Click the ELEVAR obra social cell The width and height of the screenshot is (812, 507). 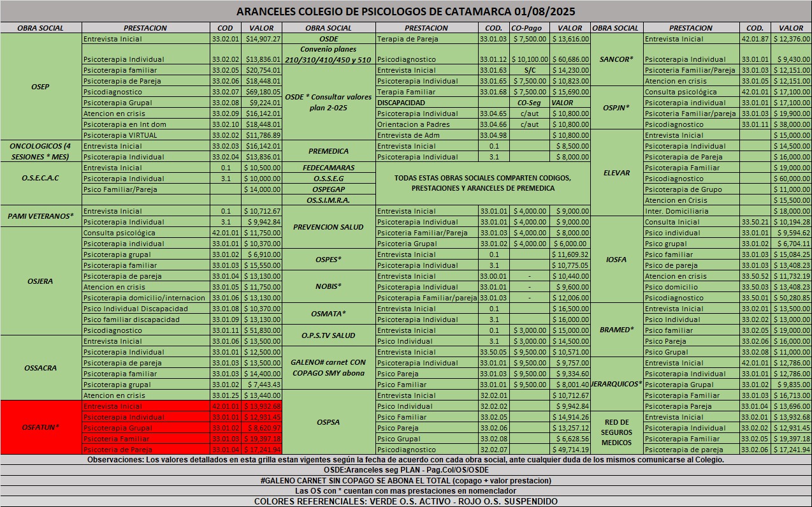[616, 173]
